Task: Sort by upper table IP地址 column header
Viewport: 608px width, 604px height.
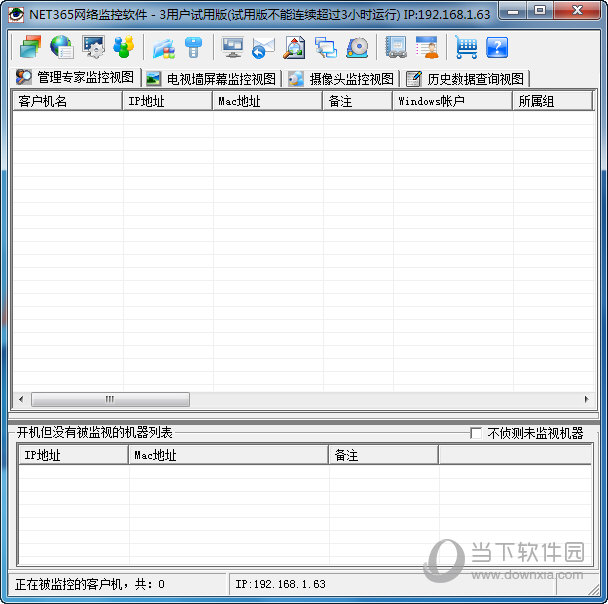Action: coord(168,101)
